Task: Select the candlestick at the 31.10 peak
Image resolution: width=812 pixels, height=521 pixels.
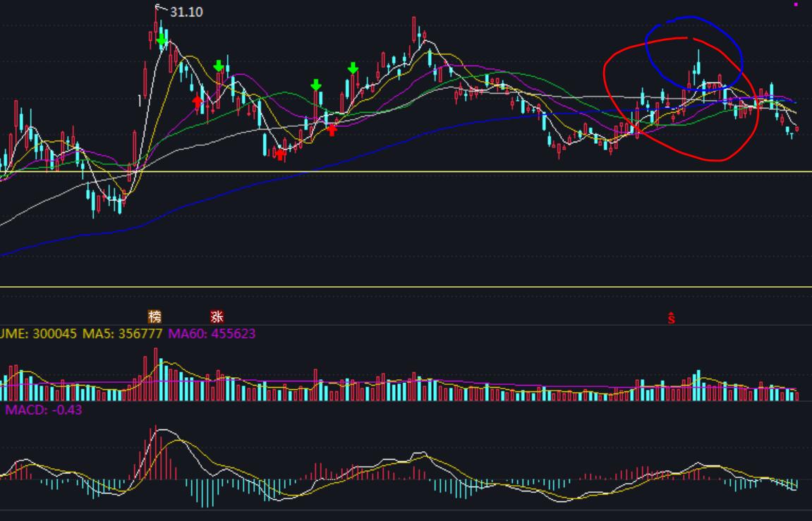Action: coord(156,26)
